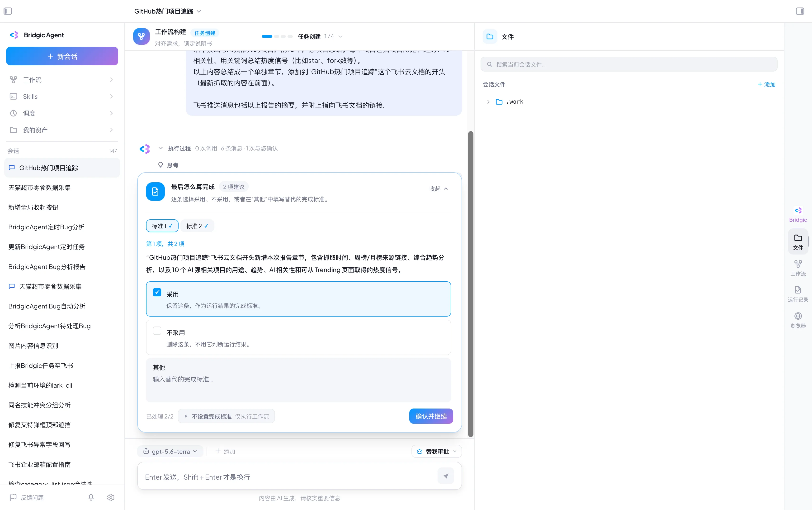The width and height of the screenshot is (812, 510).
Task: Toggle the left sidebar panel icon
Action: coord(8,11)
